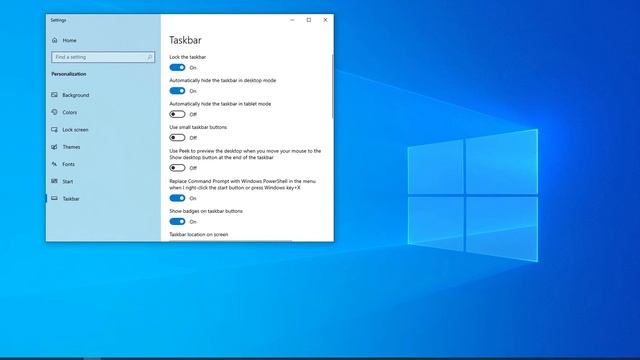Viewport: 640px width, 360px height.
Task: Disable auto-hide taskbar in desktop mode
Action: coord(177,91)
